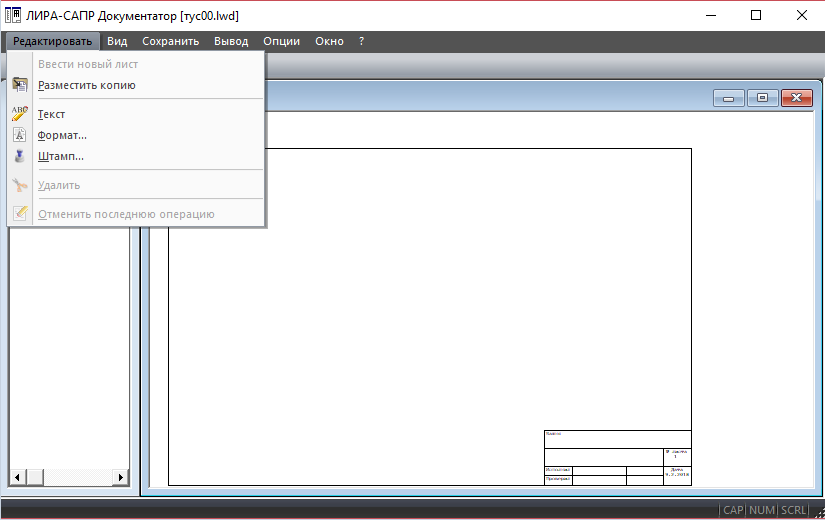
Task: Open the Окно menu
Action: pyautogui.click(x=329, y=41)
